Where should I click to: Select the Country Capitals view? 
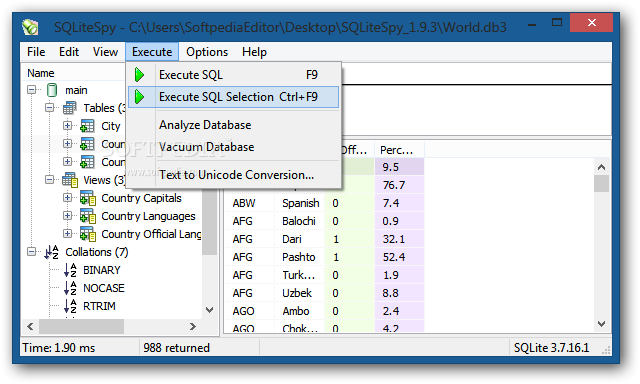pyautogui.click(x=141, y=198)
